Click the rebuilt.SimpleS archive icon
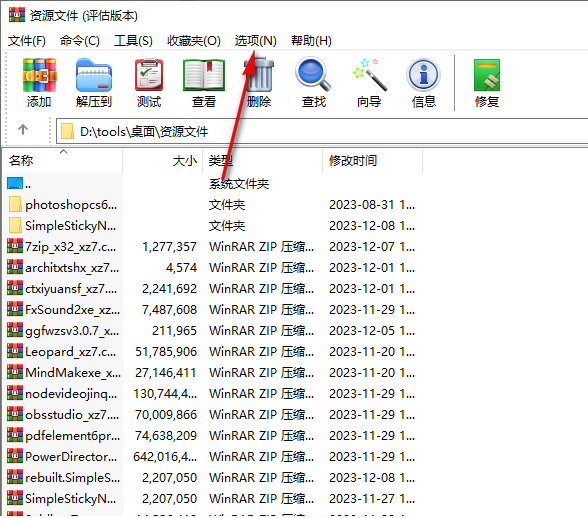588x518 pixels. [15, 477]
